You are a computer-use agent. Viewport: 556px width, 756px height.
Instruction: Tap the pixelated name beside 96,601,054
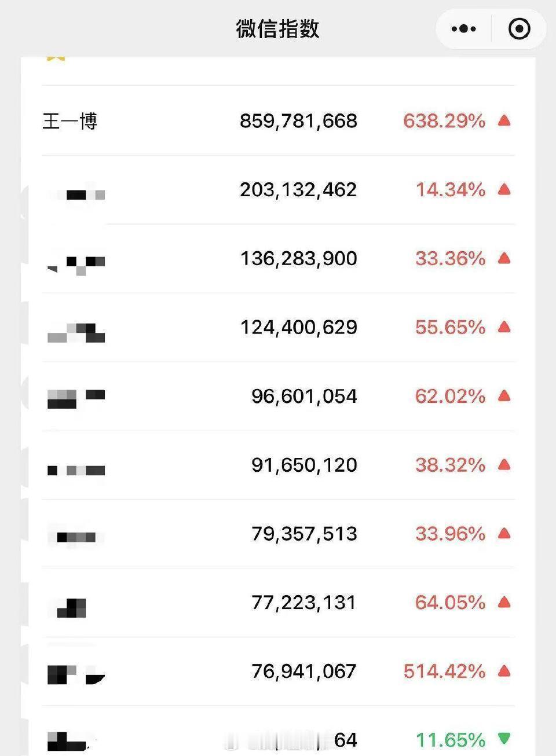point(76,399)
